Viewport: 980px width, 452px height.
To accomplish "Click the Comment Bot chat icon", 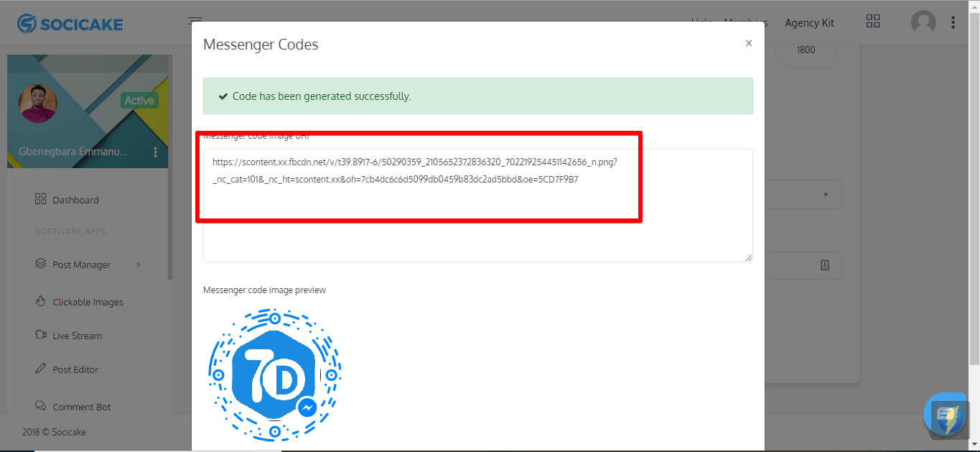I will (x=40, y=406).
